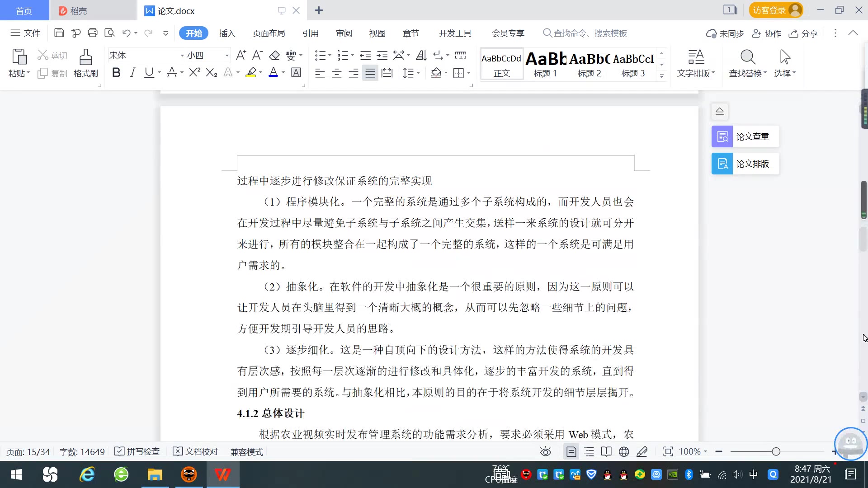Screen dimensions: 868x488
Task: Align text left
Action: tap(320, 73)
